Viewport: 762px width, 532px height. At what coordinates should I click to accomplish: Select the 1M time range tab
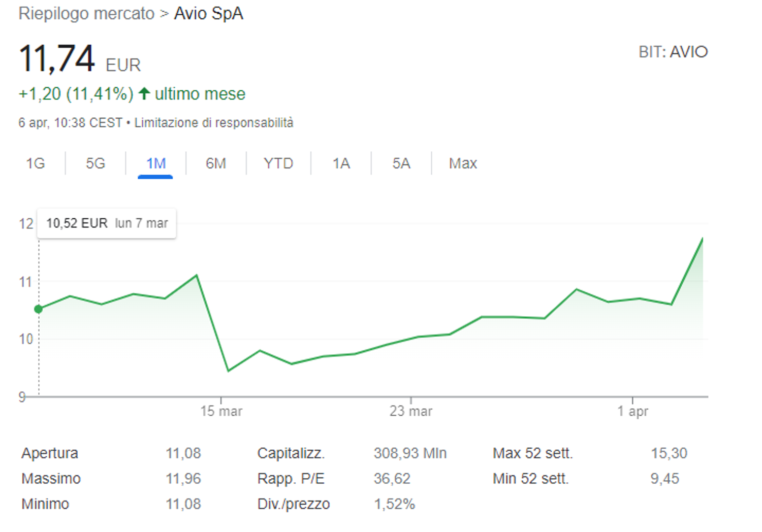pos(156,163)
